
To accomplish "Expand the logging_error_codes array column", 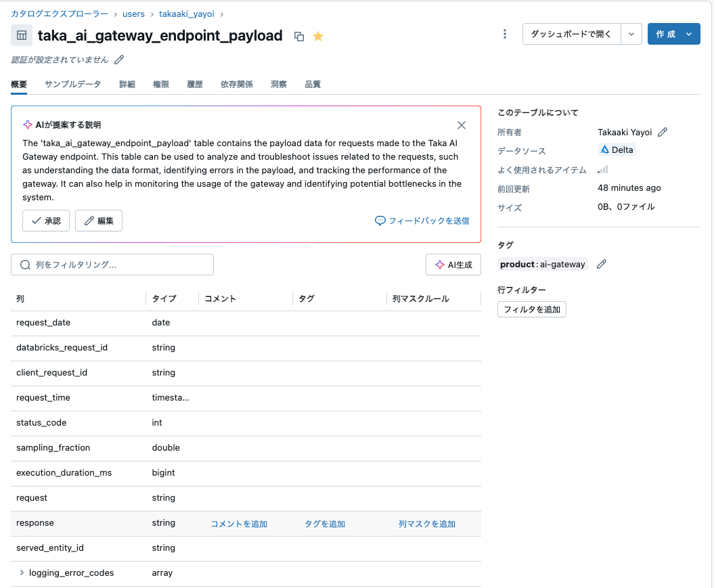I will click(21, 572).
